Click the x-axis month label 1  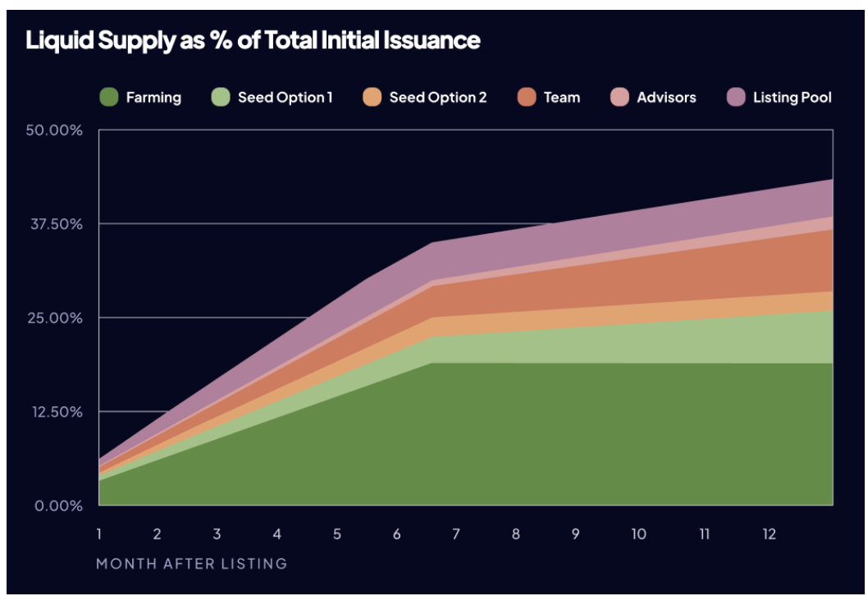pos(99,534)
